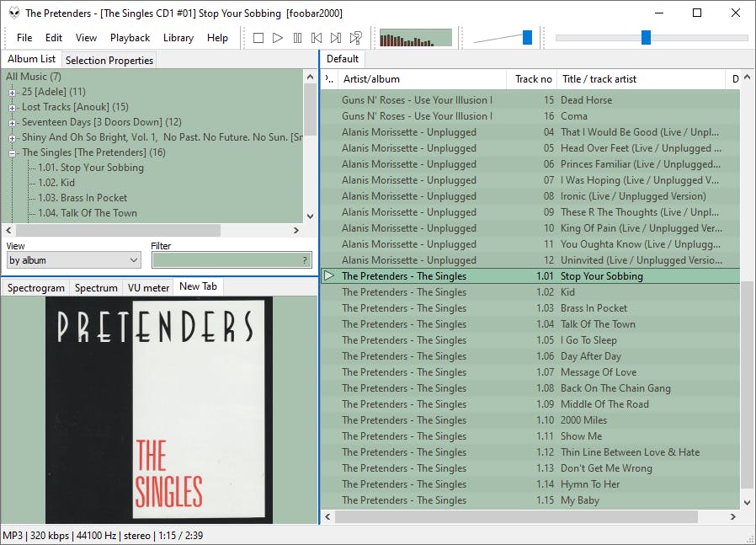Click playlist horizontal scroll left arrow

(327, 516)
